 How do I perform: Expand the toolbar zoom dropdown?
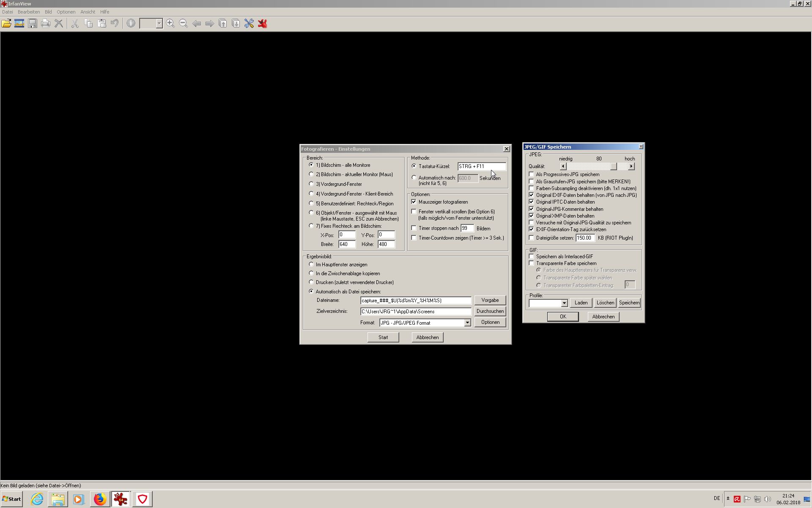(x=159, y=24)
